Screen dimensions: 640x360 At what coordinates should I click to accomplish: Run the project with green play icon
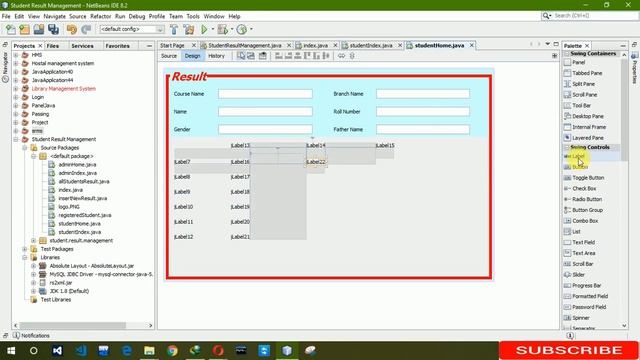[x=204, y=29]
